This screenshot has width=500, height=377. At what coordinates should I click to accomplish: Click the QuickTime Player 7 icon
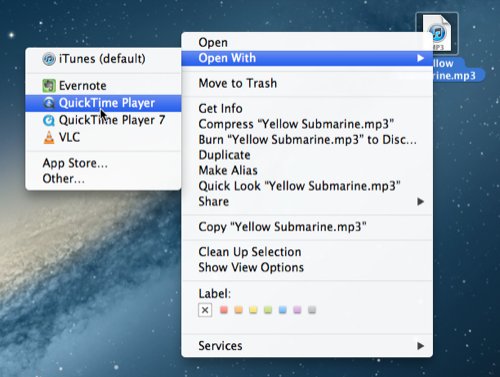[49, 120]
